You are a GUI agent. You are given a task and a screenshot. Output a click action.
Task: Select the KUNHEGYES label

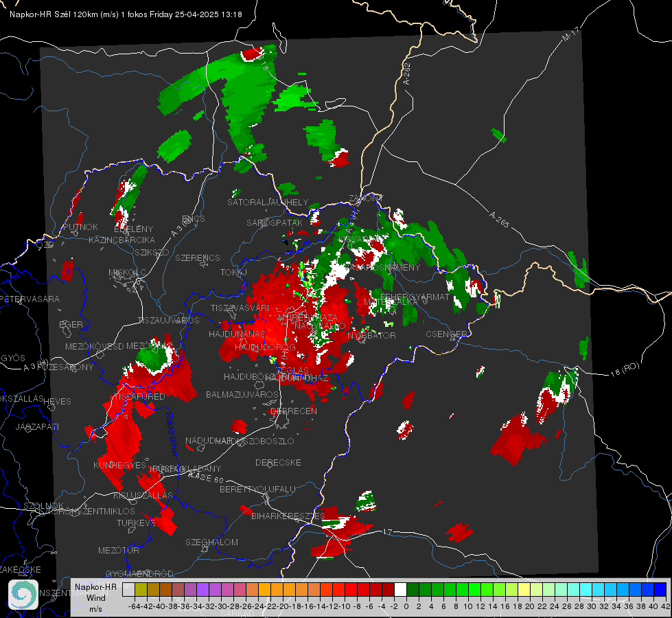119,466
